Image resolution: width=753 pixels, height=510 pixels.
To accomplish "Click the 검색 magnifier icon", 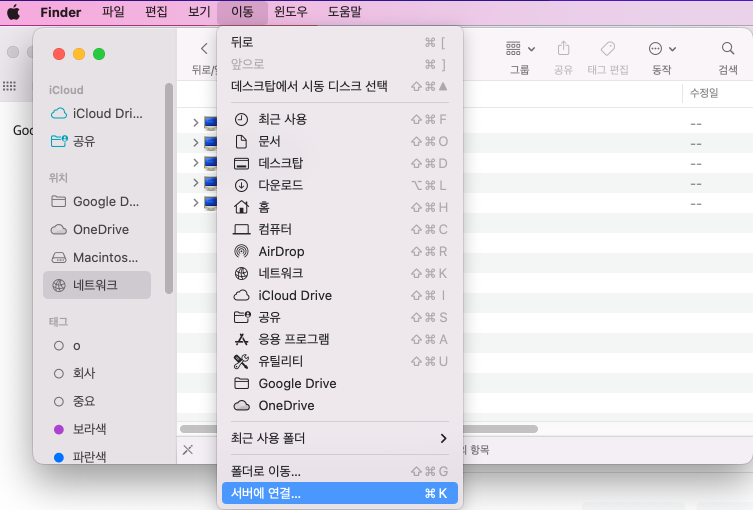I will point(728,49).
